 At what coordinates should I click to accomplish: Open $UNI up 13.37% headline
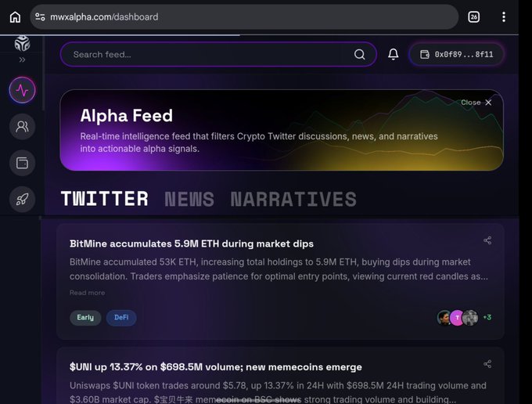click(x=215, y=367)
